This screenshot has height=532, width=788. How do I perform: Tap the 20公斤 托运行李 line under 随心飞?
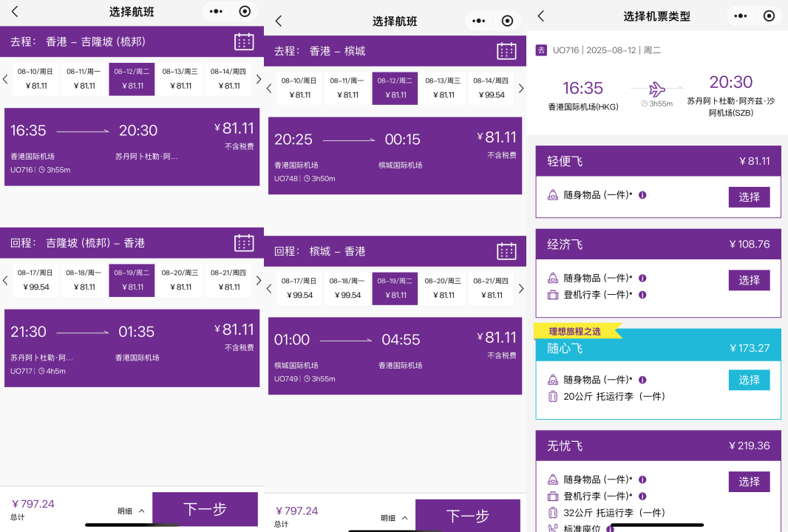607,396
